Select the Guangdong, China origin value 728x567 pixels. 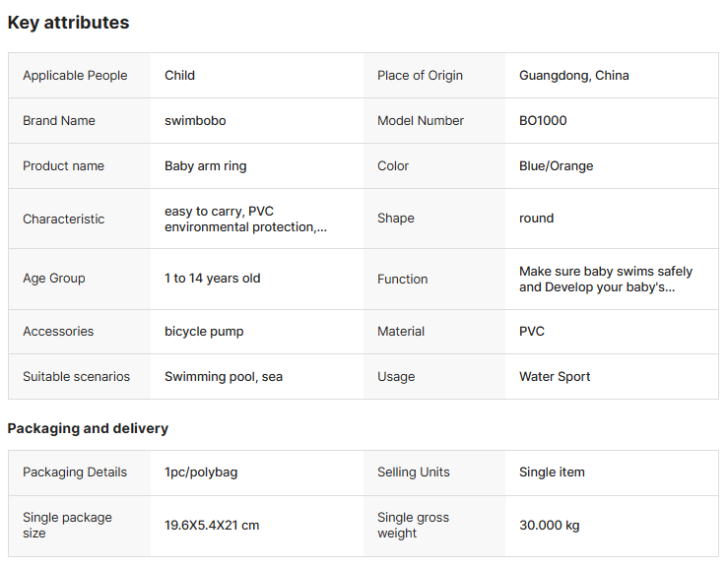pyautogui.click(x=573, y=75)
